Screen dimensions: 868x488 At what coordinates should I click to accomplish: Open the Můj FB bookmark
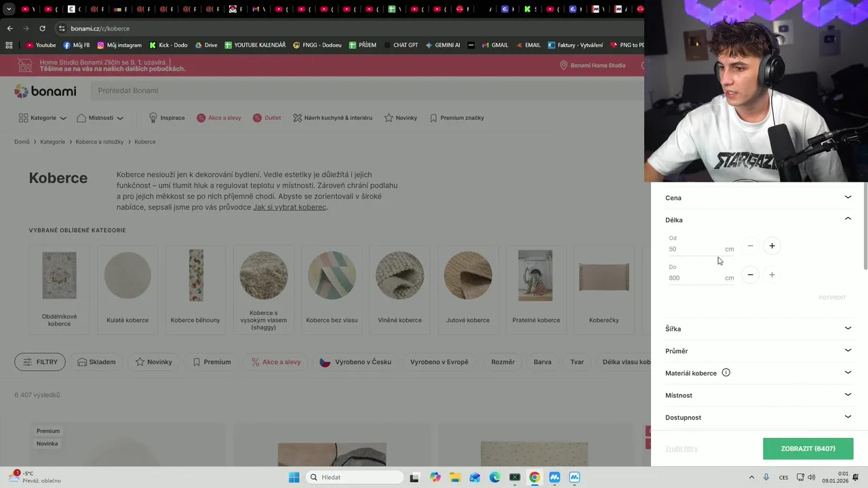click(x=77, y=45)
